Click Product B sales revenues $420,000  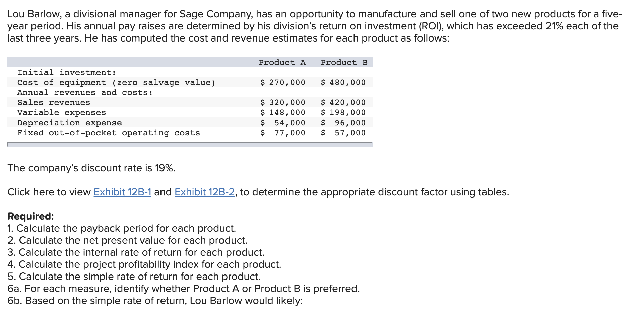click(343, 102)
